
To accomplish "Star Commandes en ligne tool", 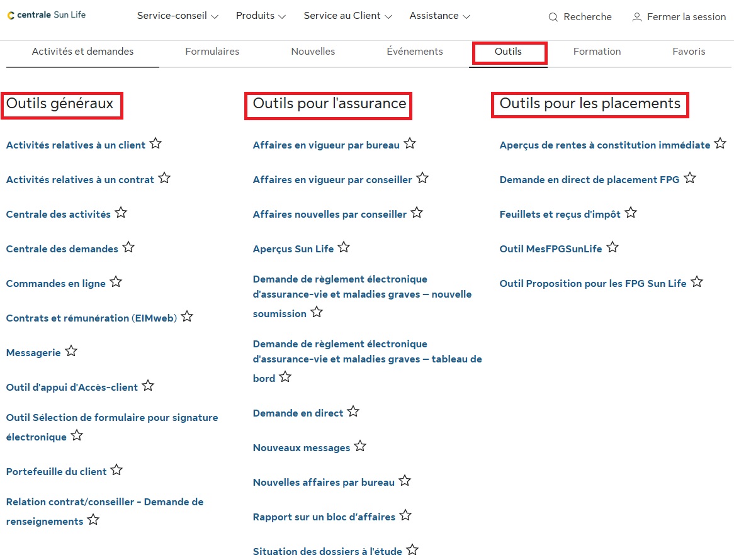I will [116, 282].
